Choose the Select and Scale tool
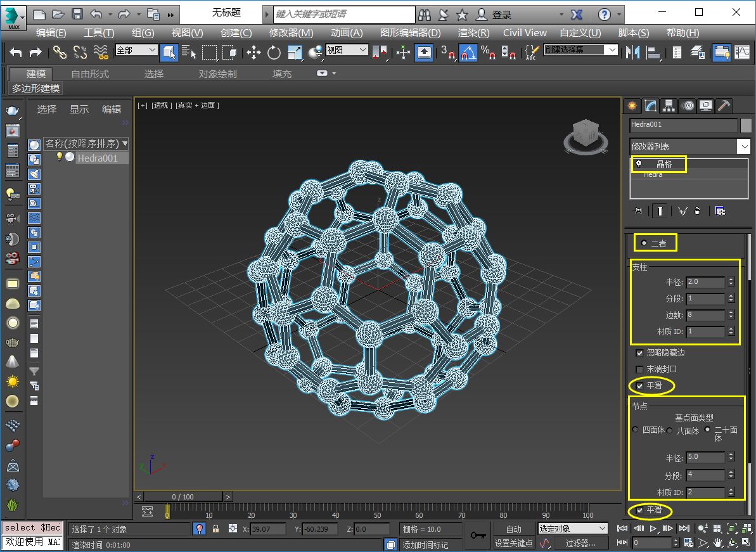 coord(294,52)
